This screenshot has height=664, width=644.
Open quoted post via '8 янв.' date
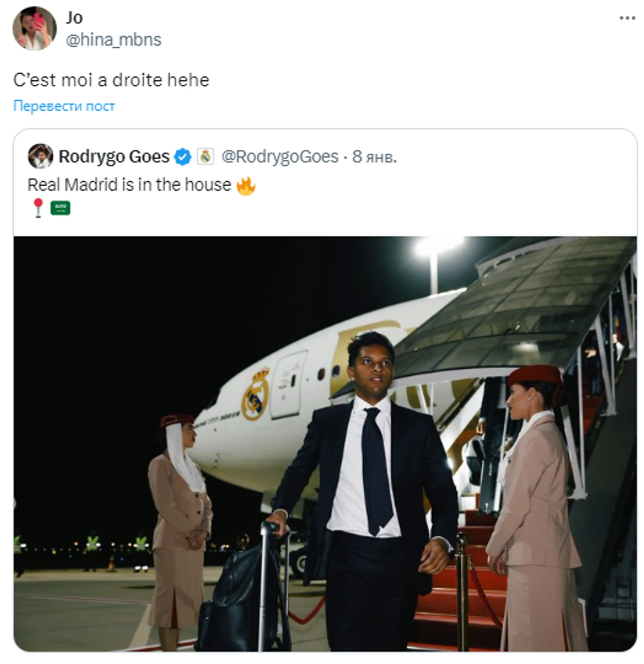pos(374,157)
